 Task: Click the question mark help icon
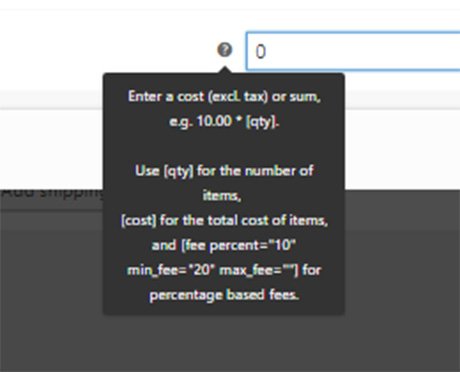(225, 50)
